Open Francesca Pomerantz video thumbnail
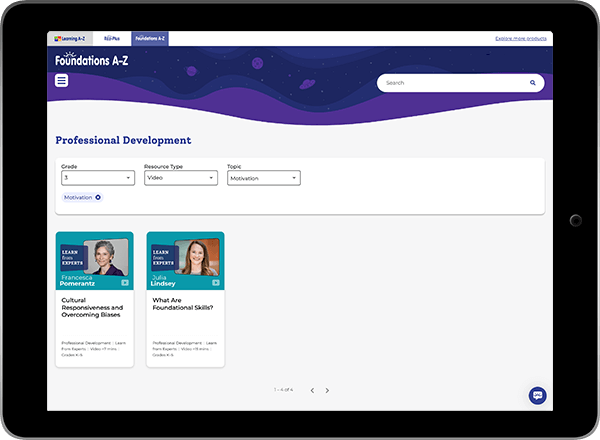The height and width of the screenshot is (440, 600). (95, 261)
